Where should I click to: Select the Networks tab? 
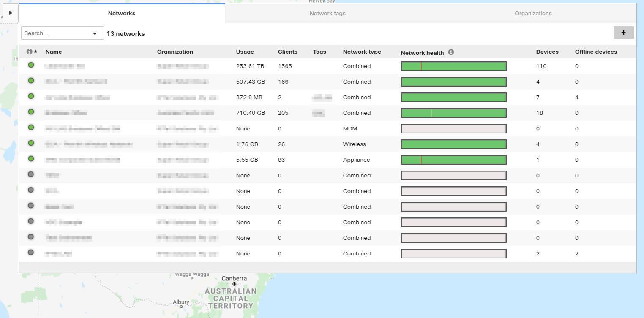pos(121,13)
